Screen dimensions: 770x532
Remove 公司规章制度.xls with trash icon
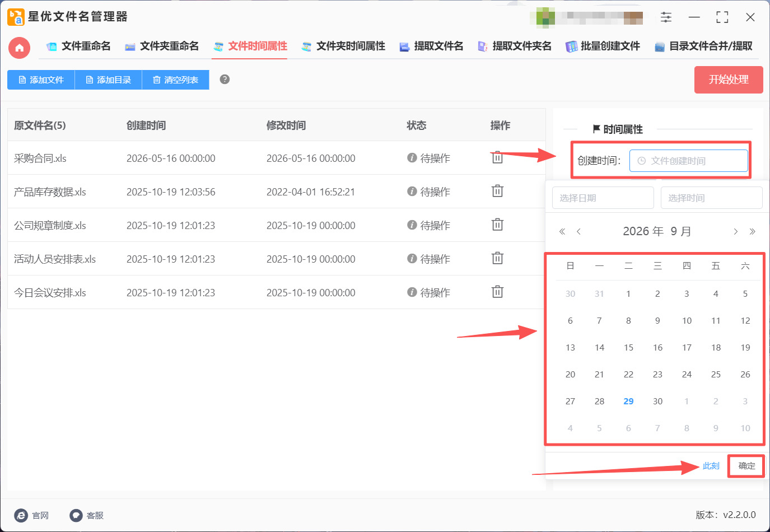point(497,225)
